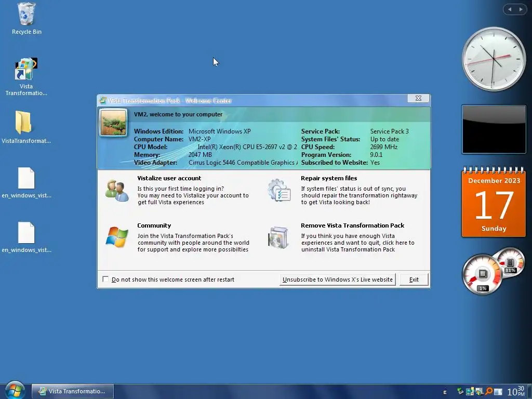Screen dimensions: 532x399
Task: Click the Vistalize user account people icon
Action: [117, 191]
